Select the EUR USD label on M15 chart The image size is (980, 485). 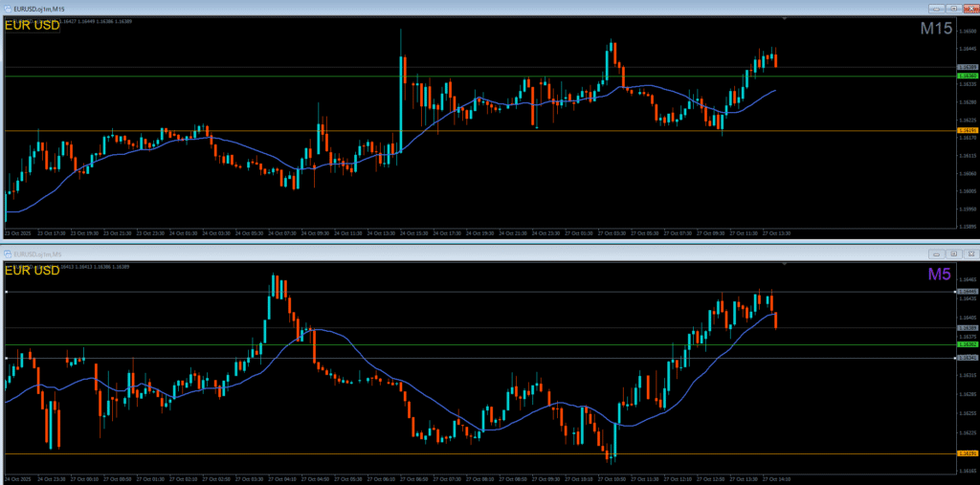pos(33,26)
